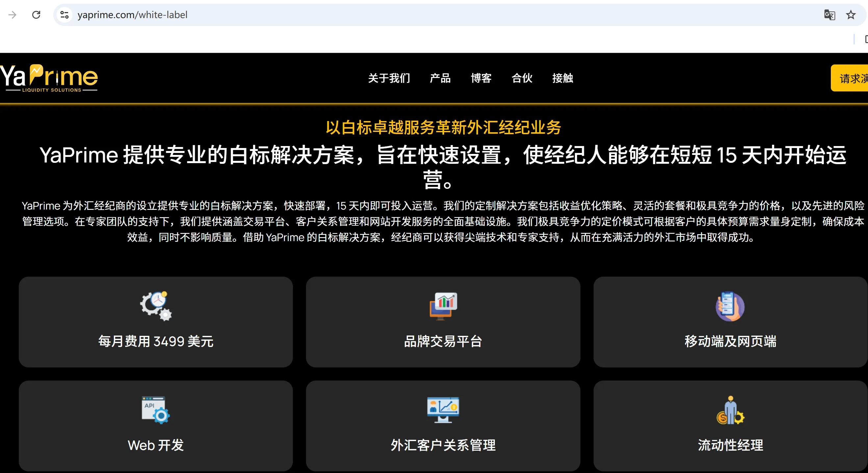Screen dimensions: 868x473
Task: Open the 关于我们 menu item
Action: point(389,78)
